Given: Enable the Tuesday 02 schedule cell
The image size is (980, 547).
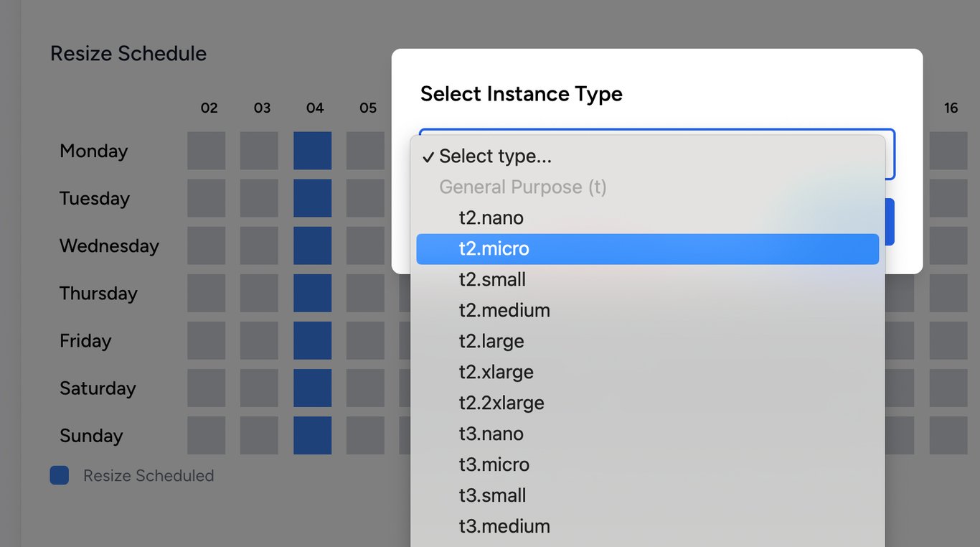Looking at the screenshot, I should coord(207,198).
